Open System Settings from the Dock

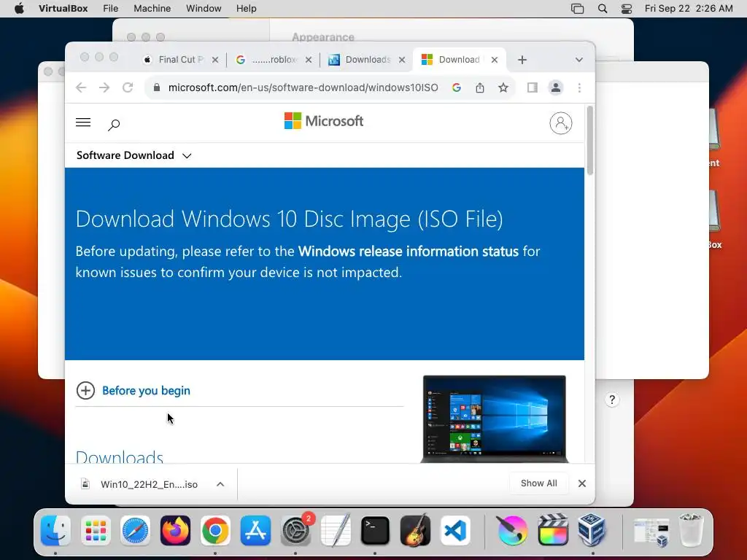pos(296,531)
